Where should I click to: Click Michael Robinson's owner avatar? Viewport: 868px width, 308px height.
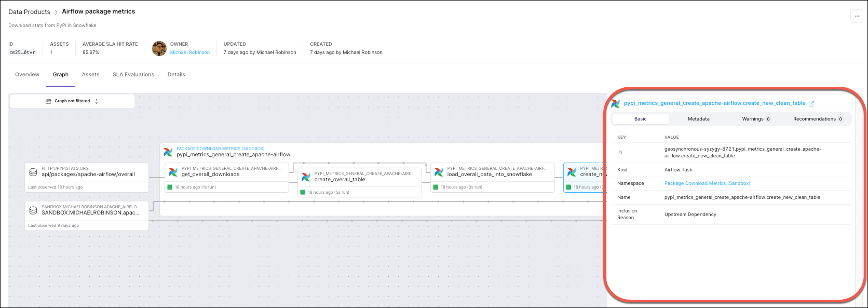(x=159, y=48)
